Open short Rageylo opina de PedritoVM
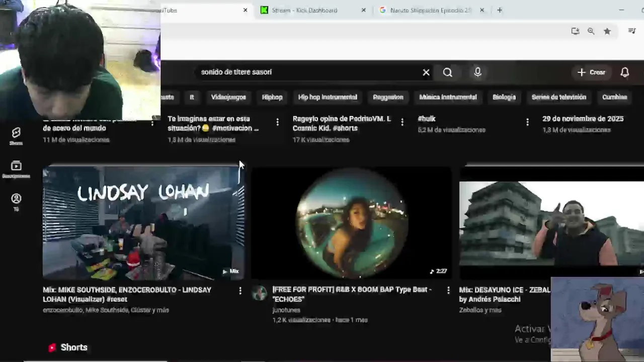 coord(342,124)
